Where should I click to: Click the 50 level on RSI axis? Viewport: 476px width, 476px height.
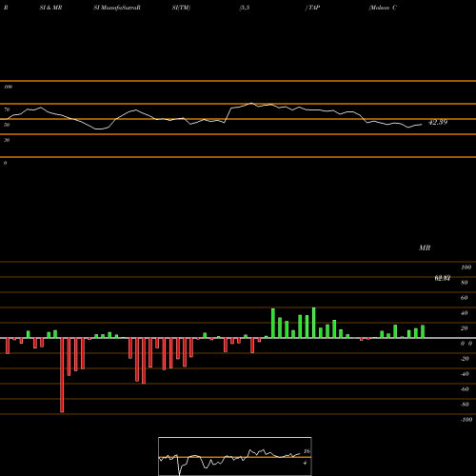click(x=7, y=125)
